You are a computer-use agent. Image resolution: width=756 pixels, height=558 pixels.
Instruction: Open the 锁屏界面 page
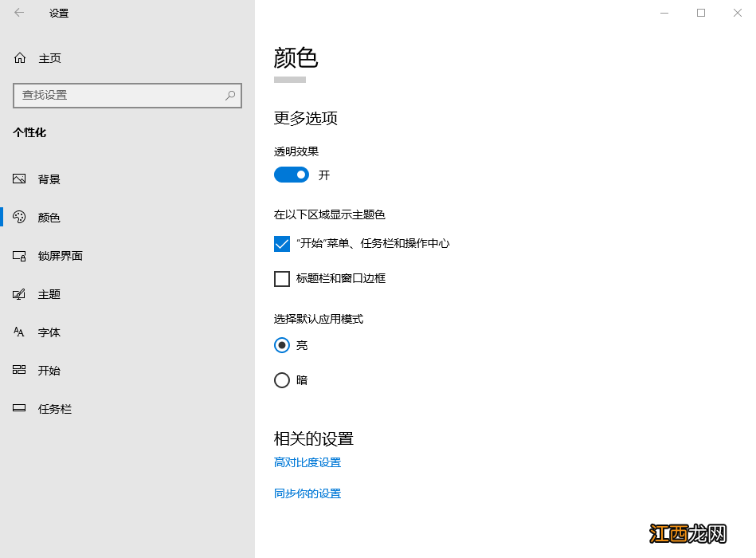127,256
